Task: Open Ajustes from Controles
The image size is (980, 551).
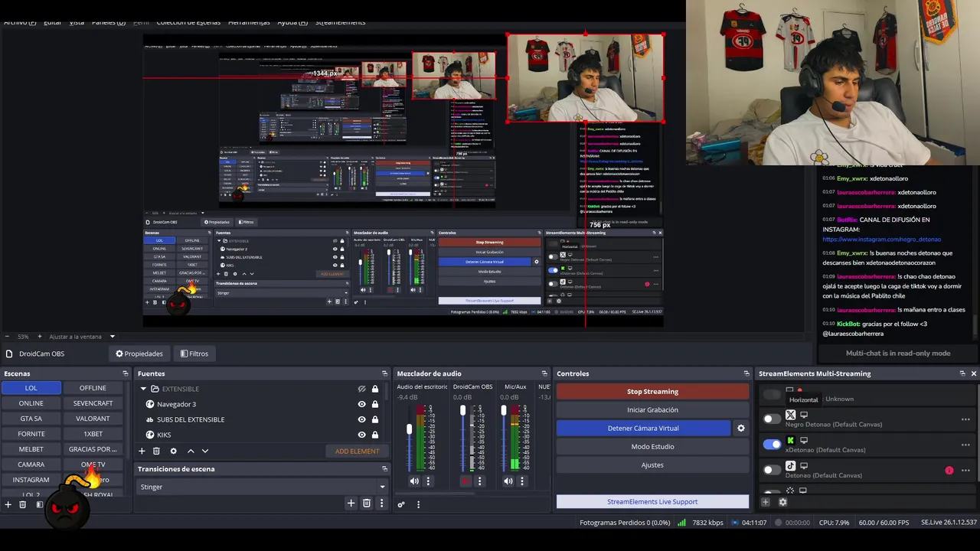Action: coord(652,465)
